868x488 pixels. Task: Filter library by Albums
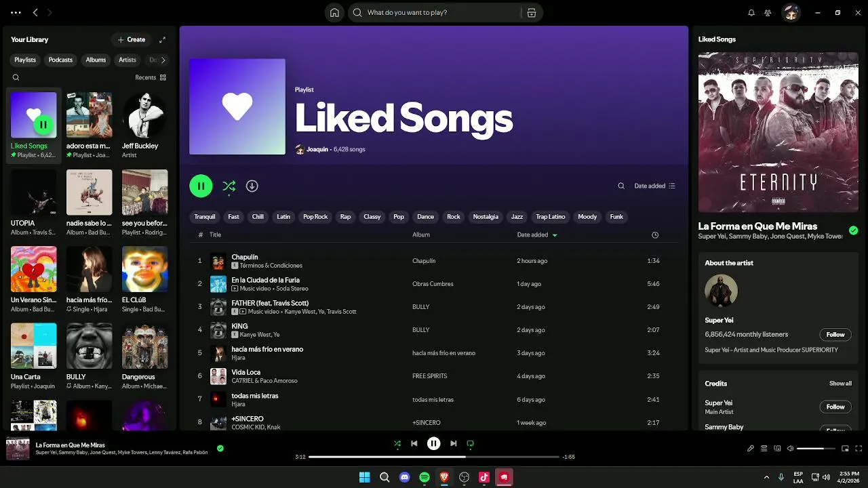[96, 60]
